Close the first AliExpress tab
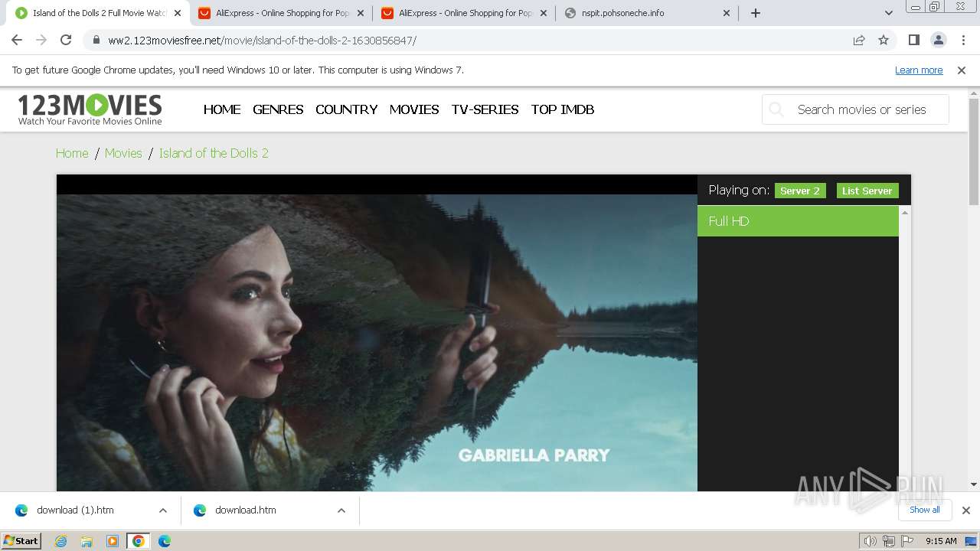980x551 pixels. pyautogui.click(x=361, y=13)
